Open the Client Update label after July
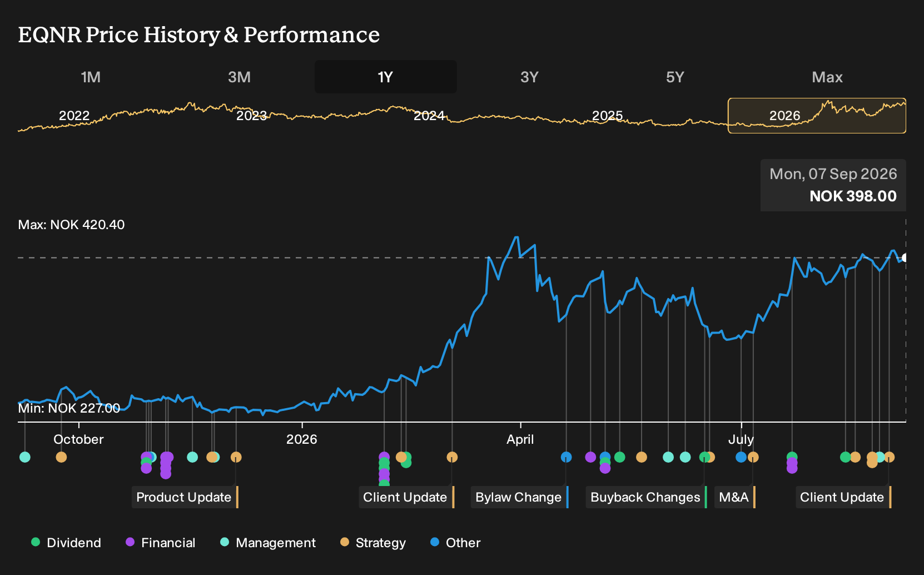 843,497
